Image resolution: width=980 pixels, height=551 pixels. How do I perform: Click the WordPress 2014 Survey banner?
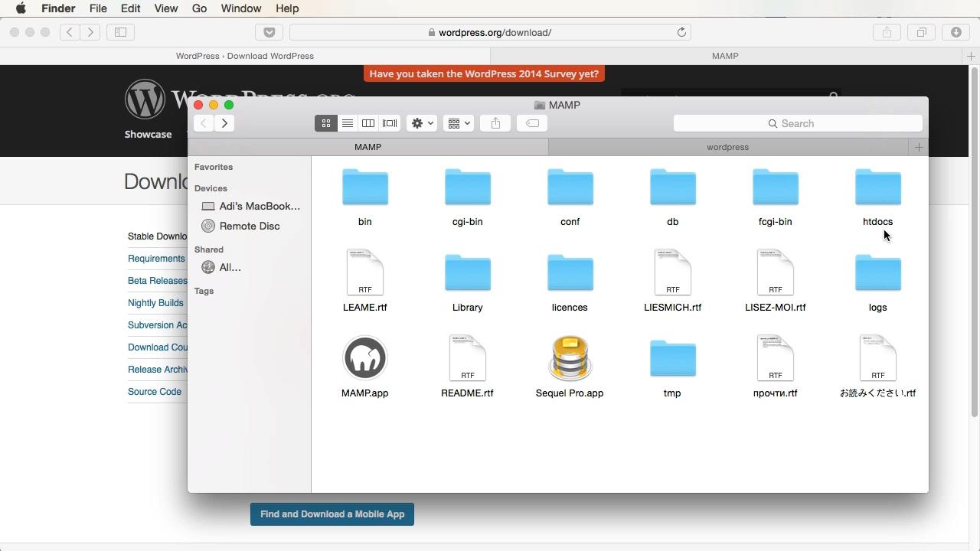point(484,74)
